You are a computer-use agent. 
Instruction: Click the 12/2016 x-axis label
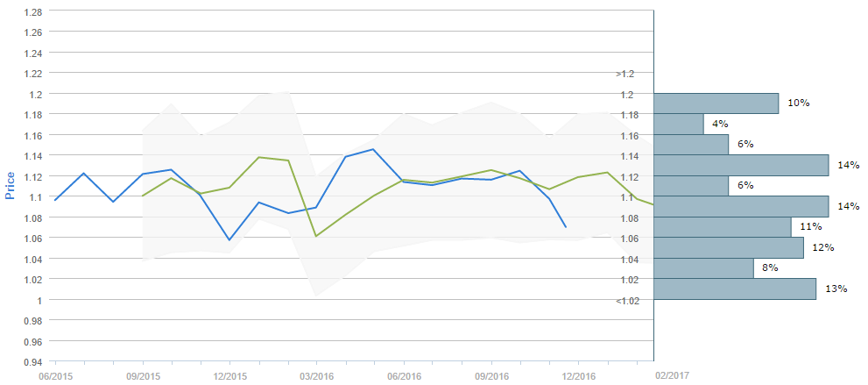(x=578, y=375)
